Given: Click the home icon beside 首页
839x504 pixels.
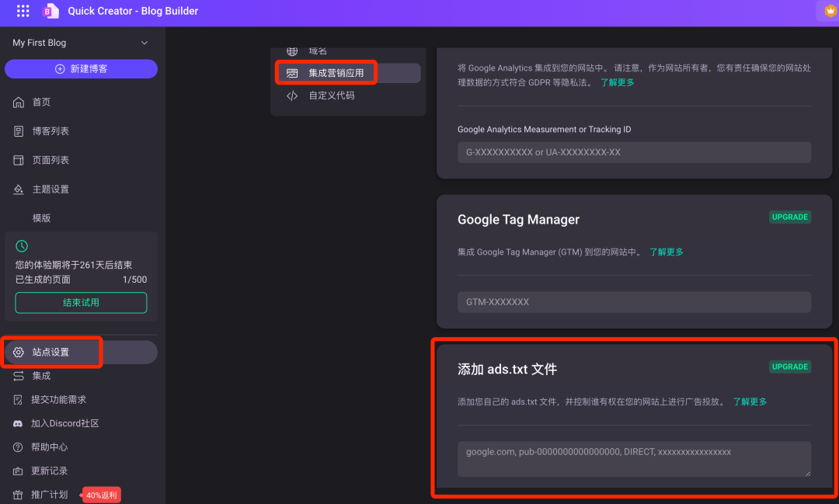Looking at the screenshot, I should point(19,103).
